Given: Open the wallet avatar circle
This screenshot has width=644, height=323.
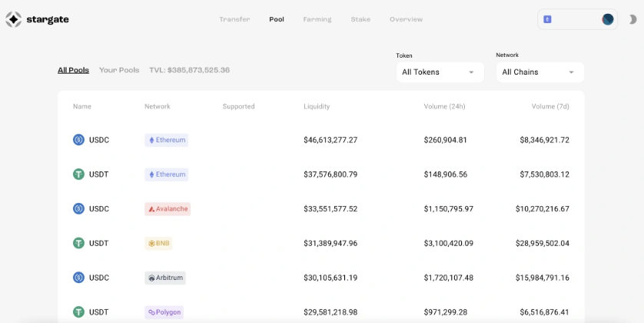Looking at the screenshot, I should (607, 19).
